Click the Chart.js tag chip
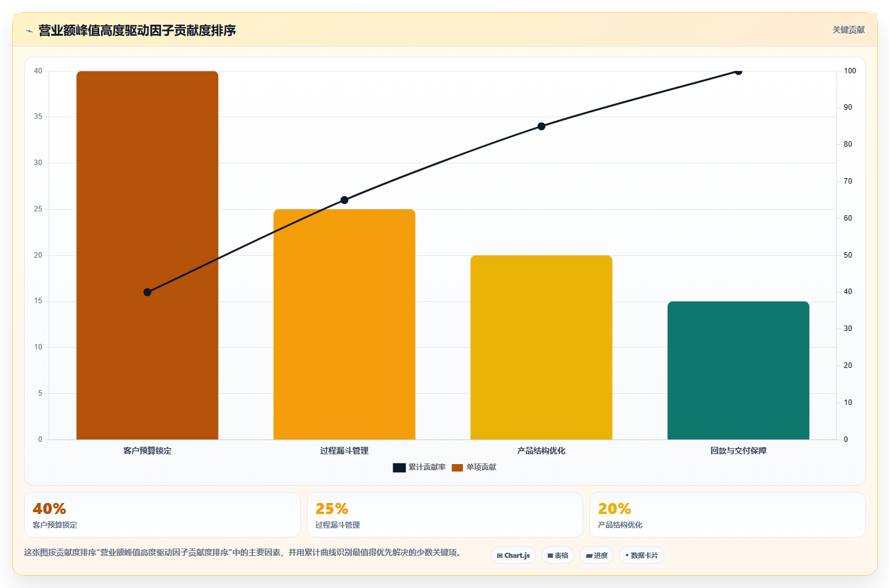The image size is (890, 588). (513, 555)
